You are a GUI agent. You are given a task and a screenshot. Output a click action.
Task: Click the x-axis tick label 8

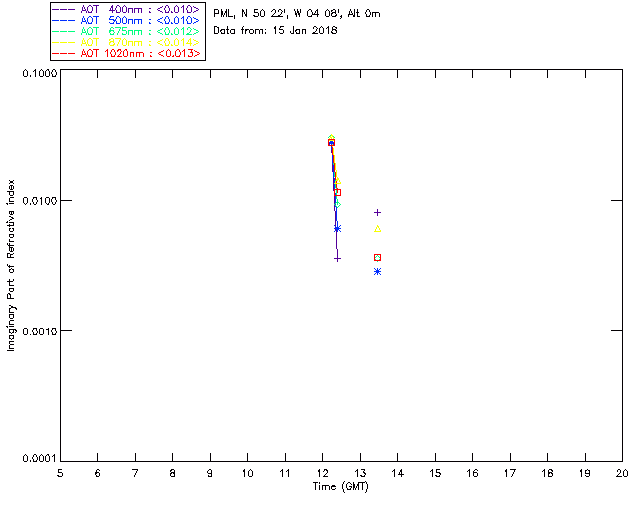pyautogui.click(x=173, y=473)
